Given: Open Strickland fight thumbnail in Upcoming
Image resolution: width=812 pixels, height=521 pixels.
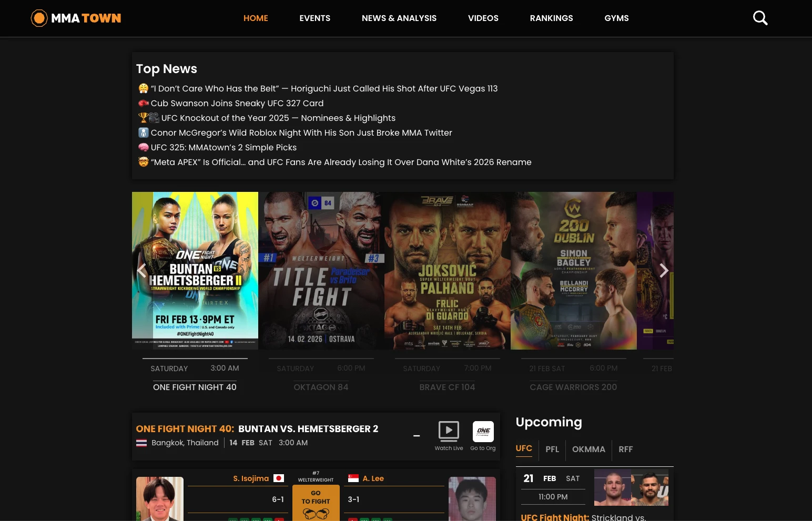Looking at the screenshot, I should 631,487.
